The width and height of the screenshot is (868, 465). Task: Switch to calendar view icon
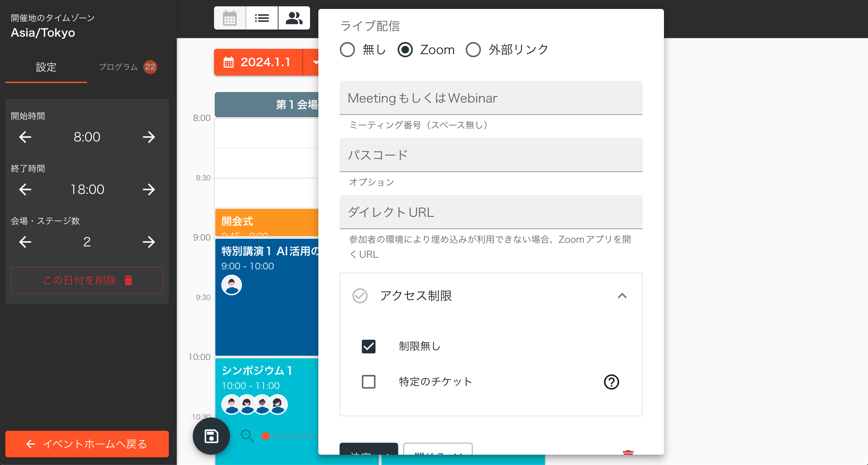click(230, 18)
